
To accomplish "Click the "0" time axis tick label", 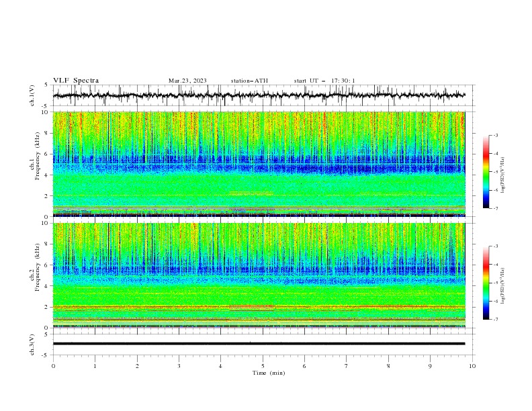I will point(53,366).
